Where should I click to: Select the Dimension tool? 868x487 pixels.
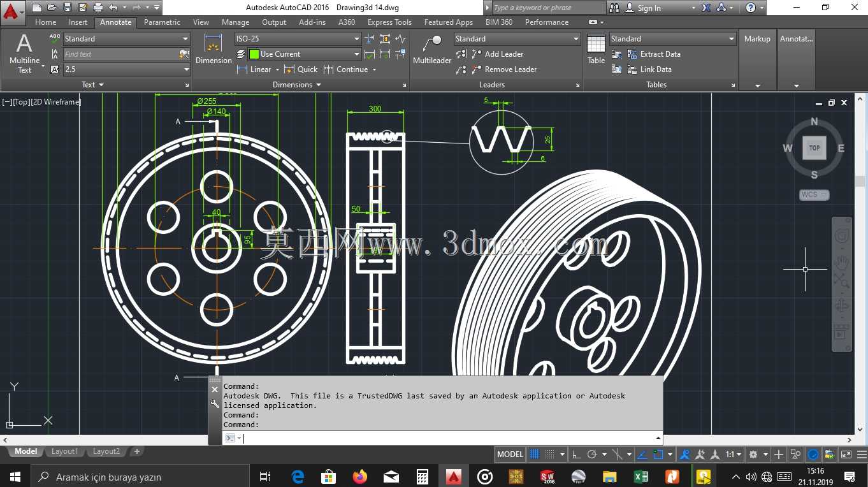pos(213,50)
